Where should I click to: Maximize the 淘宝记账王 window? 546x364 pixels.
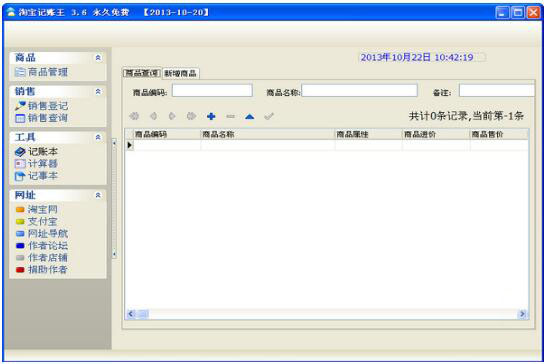coord(518,13)
